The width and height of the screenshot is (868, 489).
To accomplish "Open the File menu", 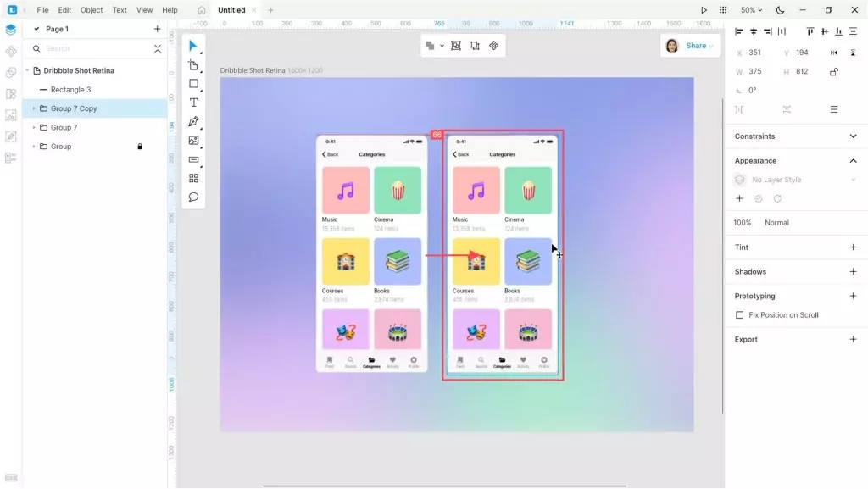I will pos(42,10).
